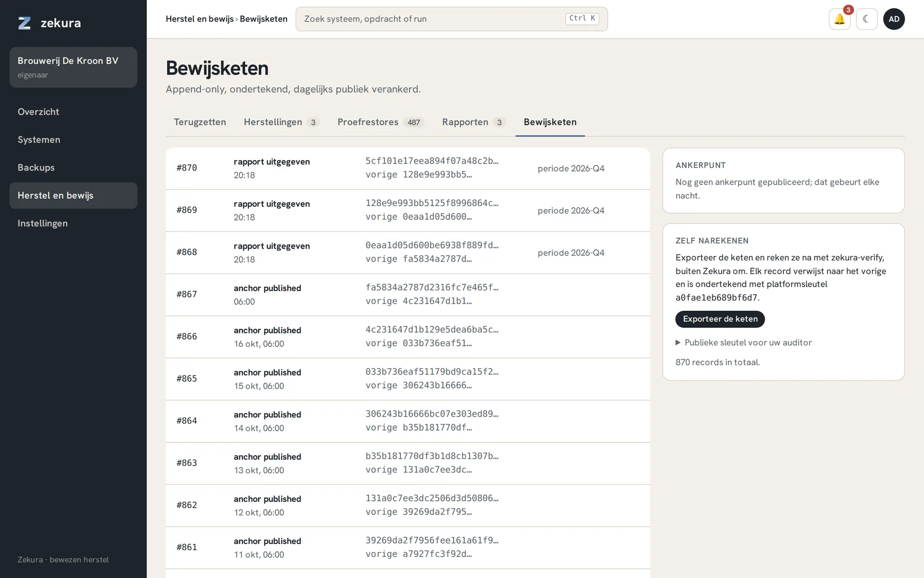924x578 pixels.
Task: Select record #863 in the chain list
Action: (408, 463)
